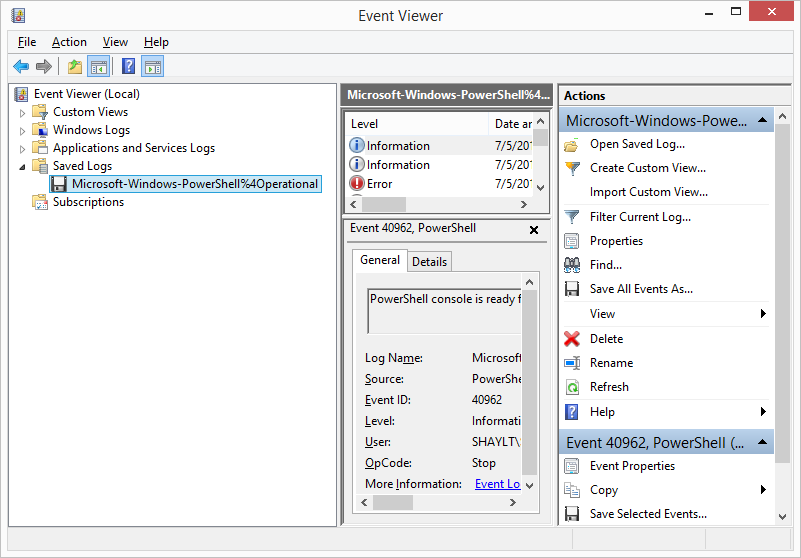The height and width of the screenshot is (558, 801).
Task: Click the Back arrow in toolbar
Action: click(x=21, y=67)
